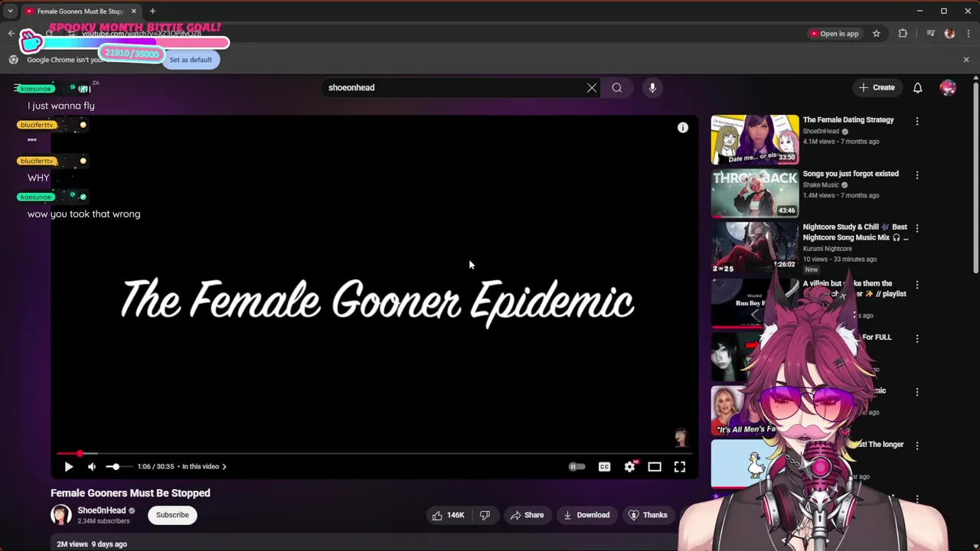This screenshot has width=980, height=551.
Task: Close the current browser tab
Action: pyautogui.click(x=134, y=11)
